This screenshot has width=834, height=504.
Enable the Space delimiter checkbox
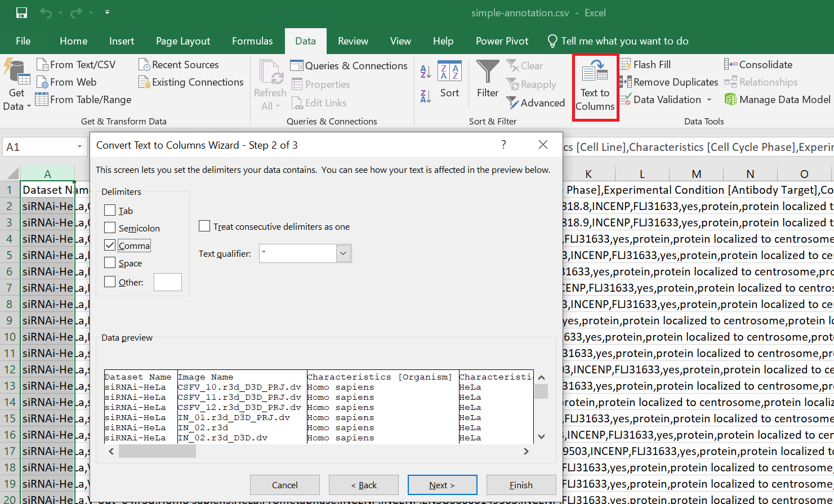click(110, 263)
